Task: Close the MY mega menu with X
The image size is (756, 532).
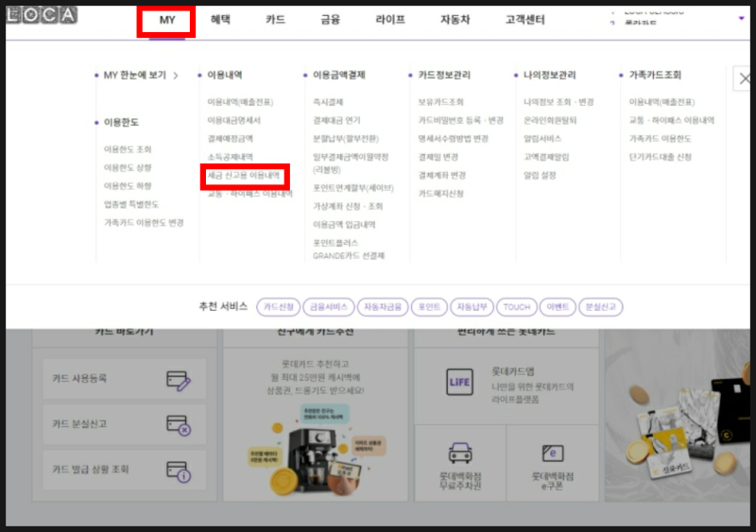Action: tap(744, 78)
